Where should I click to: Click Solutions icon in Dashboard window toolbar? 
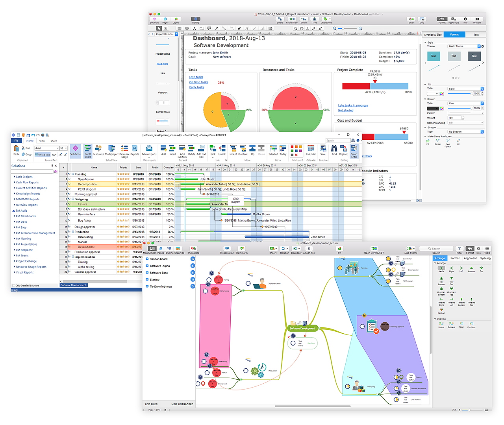click(154, 19)
